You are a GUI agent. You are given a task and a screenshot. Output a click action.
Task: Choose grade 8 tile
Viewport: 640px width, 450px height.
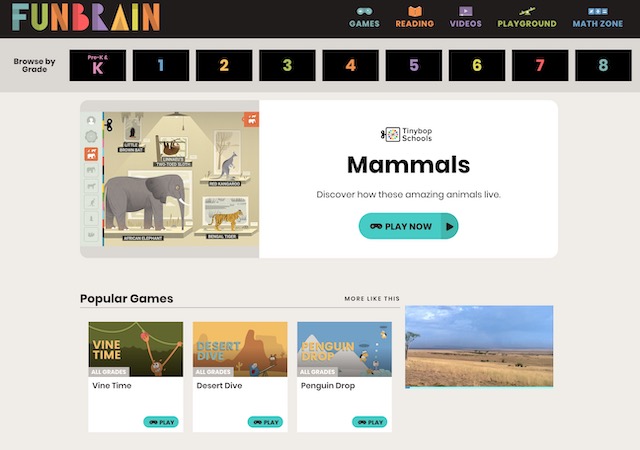(603, 65)
